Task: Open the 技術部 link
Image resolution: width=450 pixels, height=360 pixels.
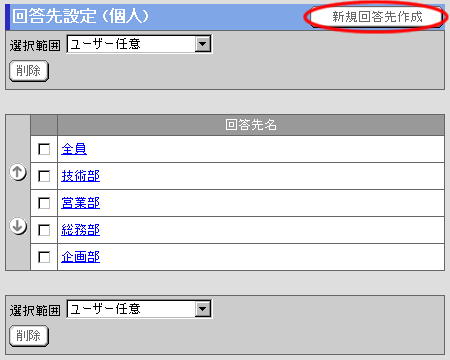Action: tap(80, 176)
